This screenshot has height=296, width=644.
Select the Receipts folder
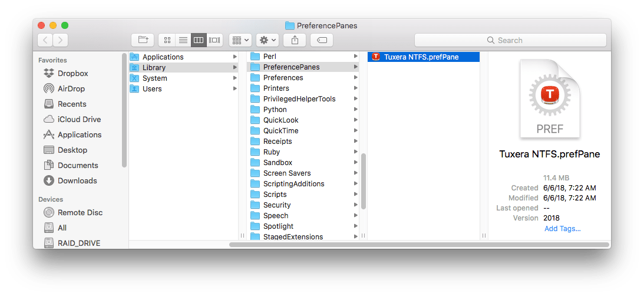point(303,142)
